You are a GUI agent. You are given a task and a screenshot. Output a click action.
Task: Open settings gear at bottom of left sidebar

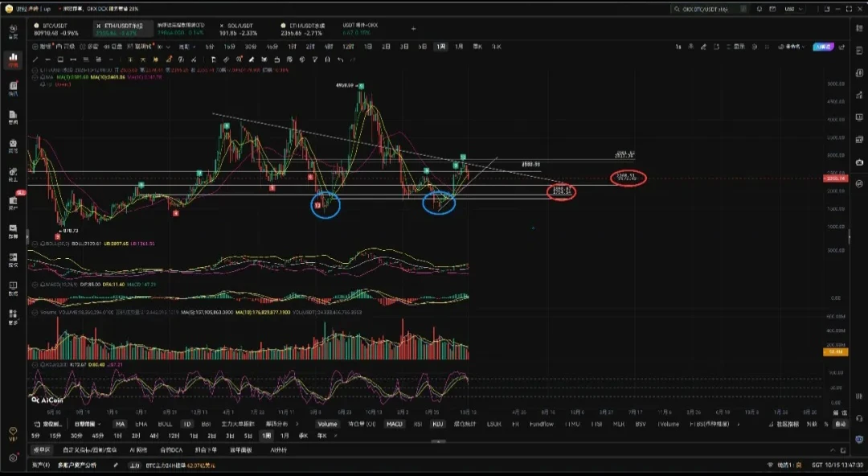click(14, 458)
